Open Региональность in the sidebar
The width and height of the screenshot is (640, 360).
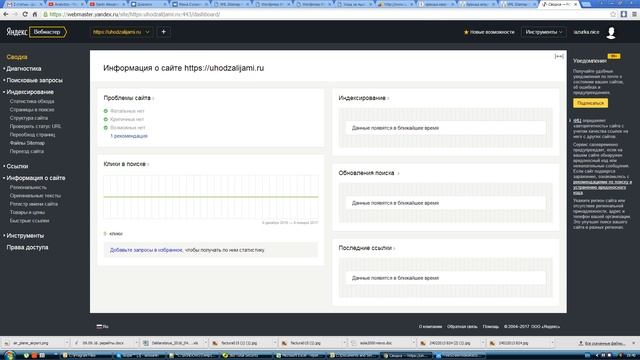click(x=28, y=187)
